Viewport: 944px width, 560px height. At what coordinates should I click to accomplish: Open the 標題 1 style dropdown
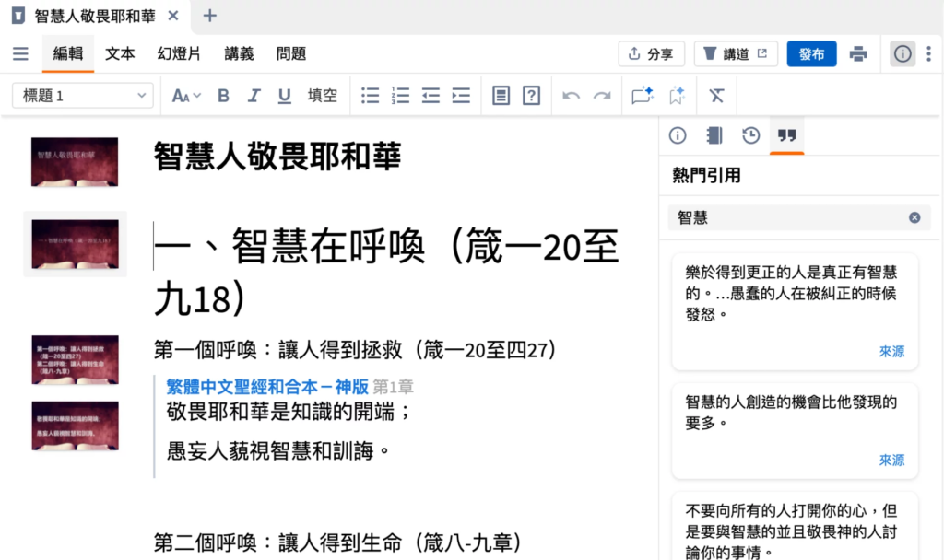[x=83, y=96]
